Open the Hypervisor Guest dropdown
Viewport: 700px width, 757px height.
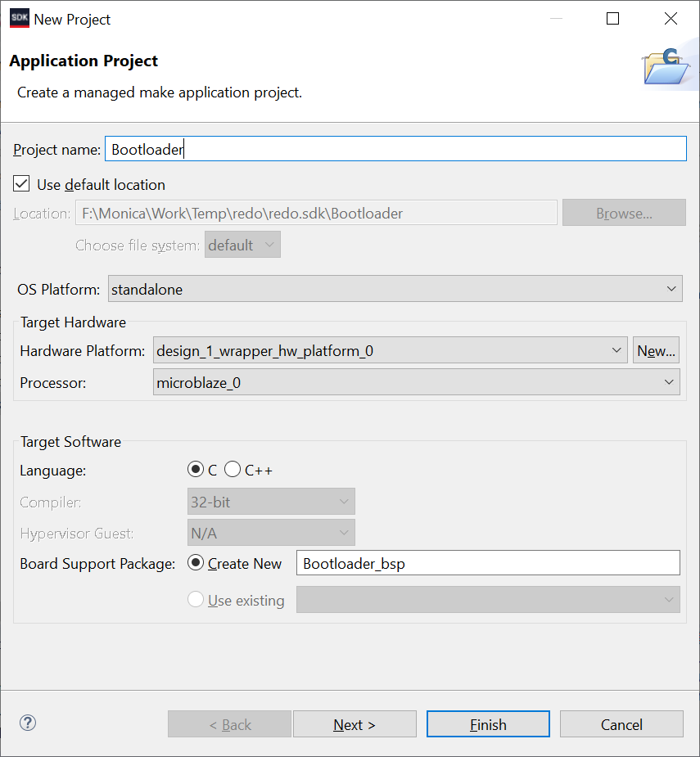pyautogui.click(x=271, y=533)
